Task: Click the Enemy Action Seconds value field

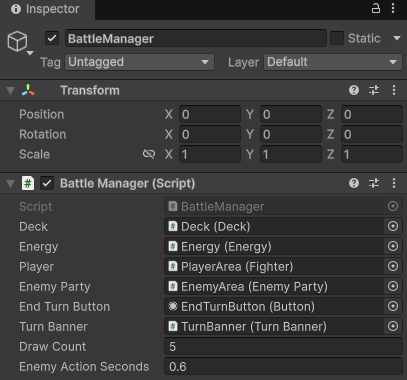Action: click(x=283, y=366)
